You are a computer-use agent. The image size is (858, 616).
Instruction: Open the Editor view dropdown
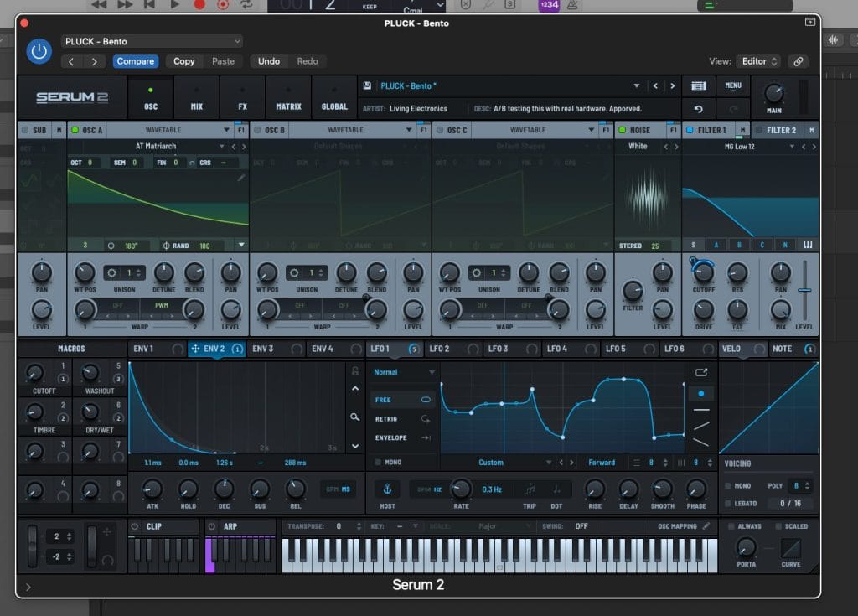pos(758,61)
